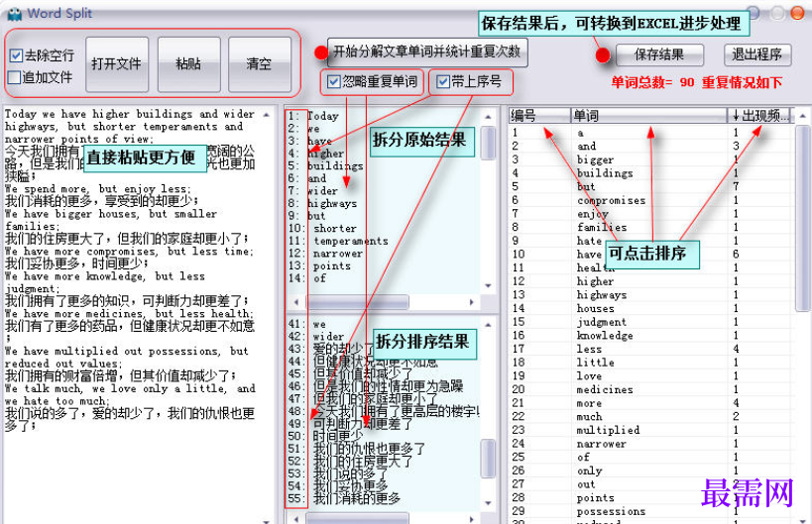Click the 保存结果 button

(659, 54)
